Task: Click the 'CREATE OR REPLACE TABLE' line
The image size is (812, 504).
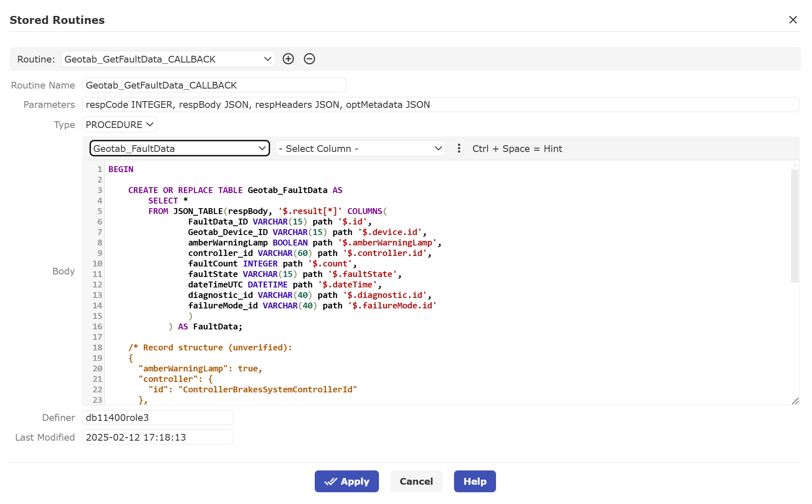Action: click(x=235, y=190)
